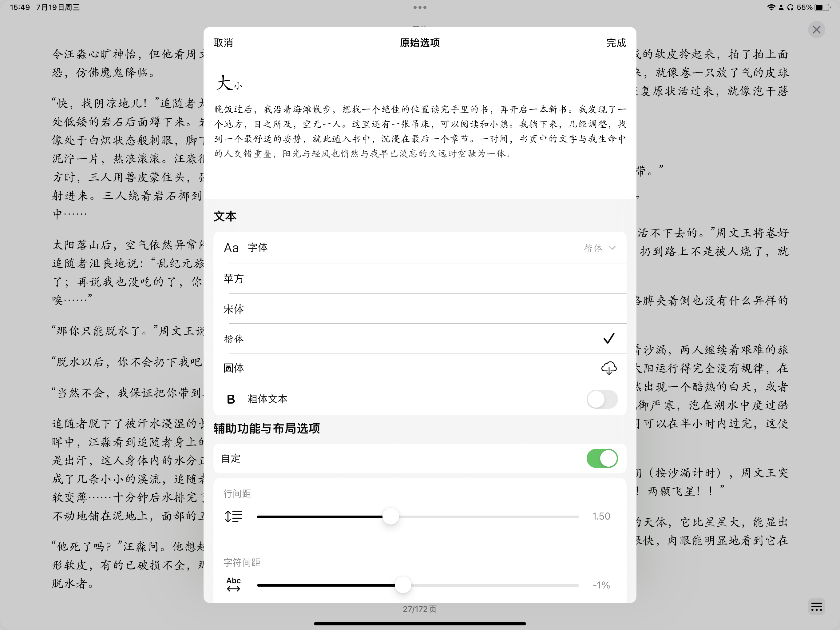This screenshot has width=840, height=630.
Task: Click the bold B icon
Action: 231,399
